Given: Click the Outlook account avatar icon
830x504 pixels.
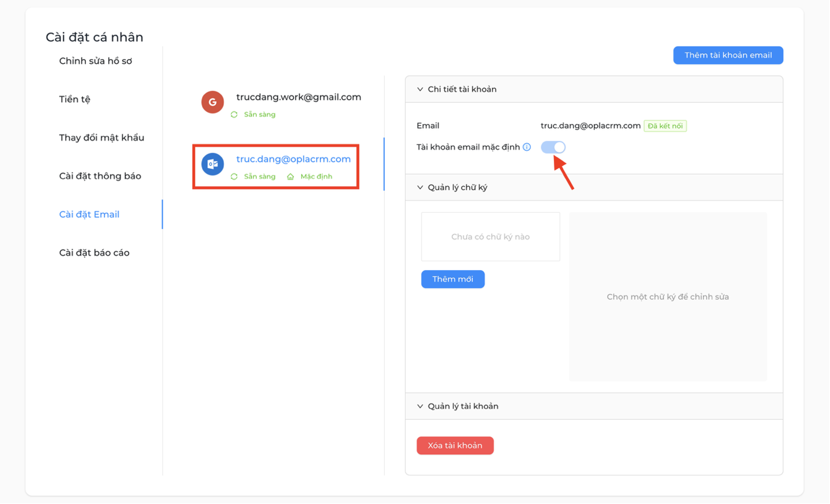Looking at the screenshot, I should point(212,164).
